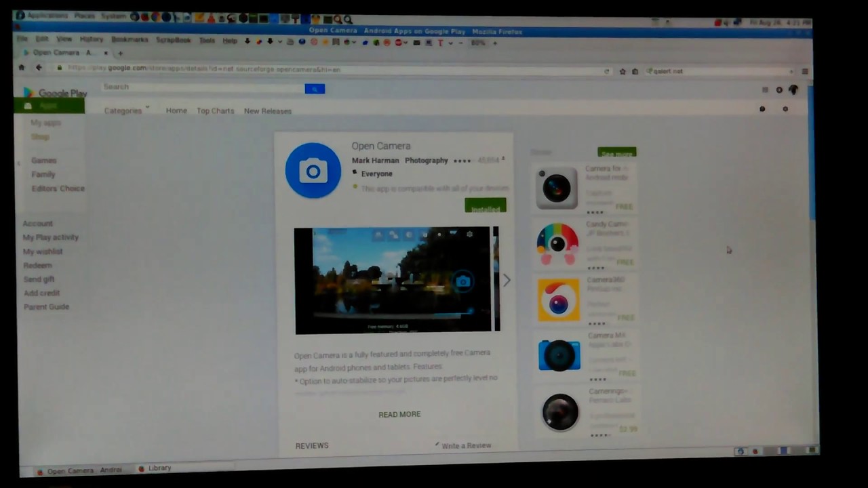
Task: Click the blue search button
Action: pos(315,89)
